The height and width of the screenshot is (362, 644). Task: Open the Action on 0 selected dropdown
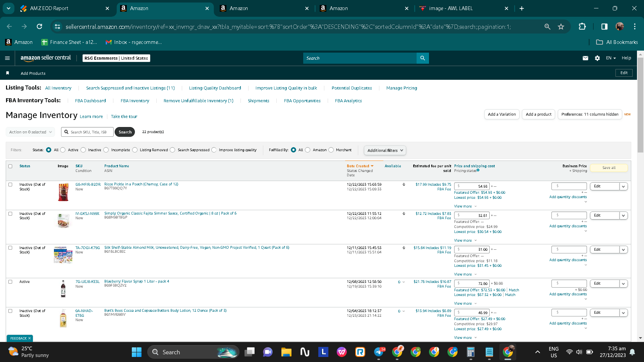pyautogui.click(x=31, y=132)
